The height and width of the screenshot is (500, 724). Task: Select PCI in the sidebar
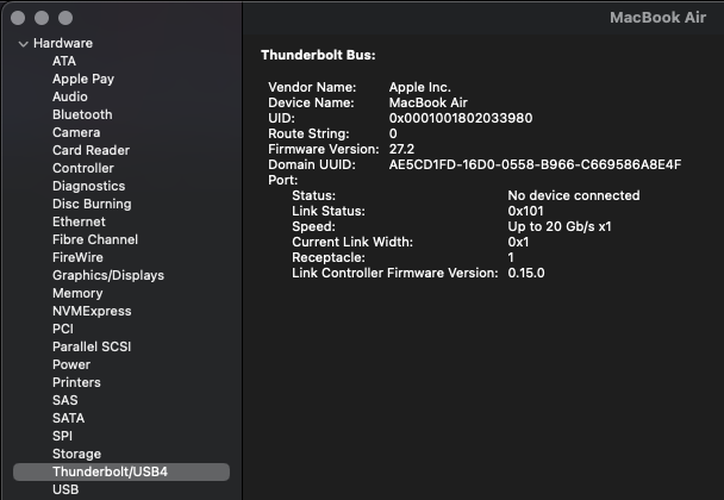pos(63,329)
